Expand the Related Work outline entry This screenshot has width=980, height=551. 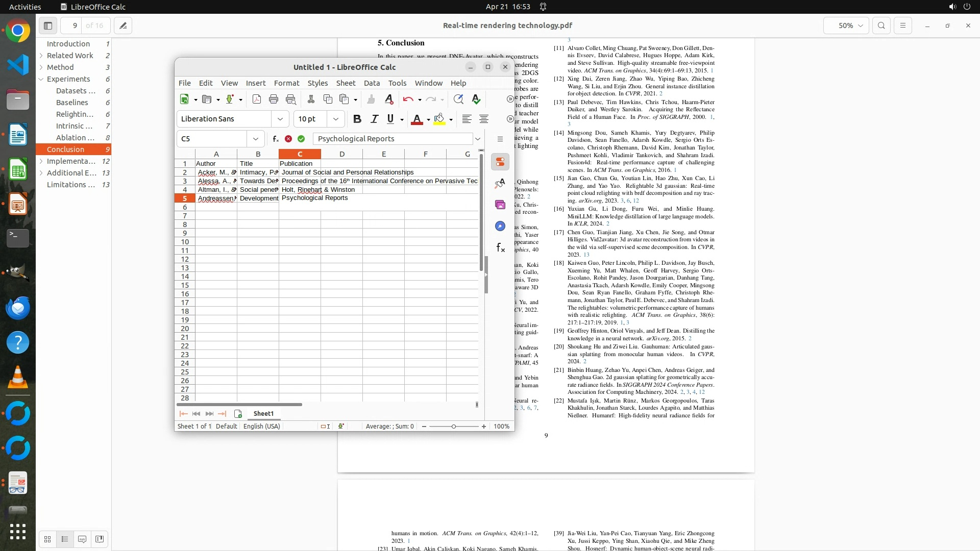coord(41,56)
